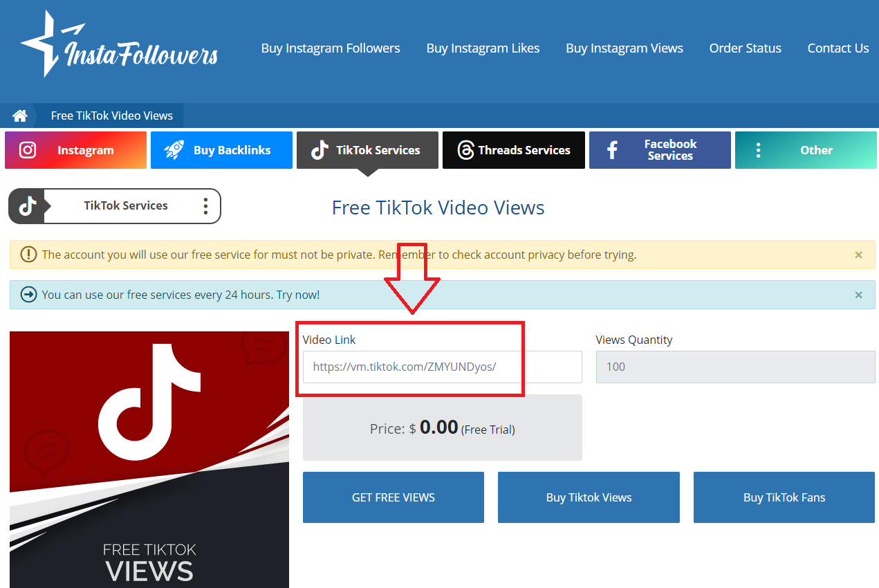
Task: Open the TikTok Services three-dot menu
Action: 205,206
